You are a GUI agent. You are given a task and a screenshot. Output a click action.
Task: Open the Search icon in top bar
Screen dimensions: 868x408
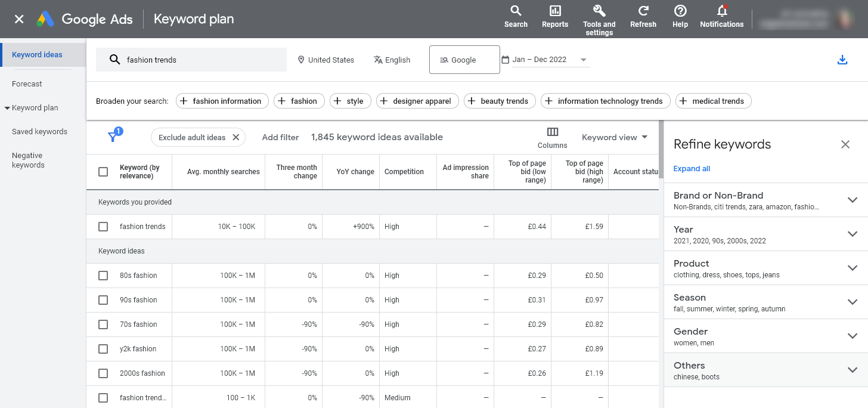click(515, 15)
